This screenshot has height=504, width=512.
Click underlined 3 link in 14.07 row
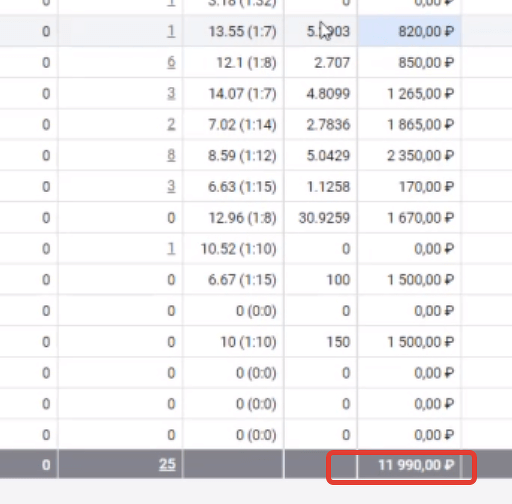tap(171, 93)
